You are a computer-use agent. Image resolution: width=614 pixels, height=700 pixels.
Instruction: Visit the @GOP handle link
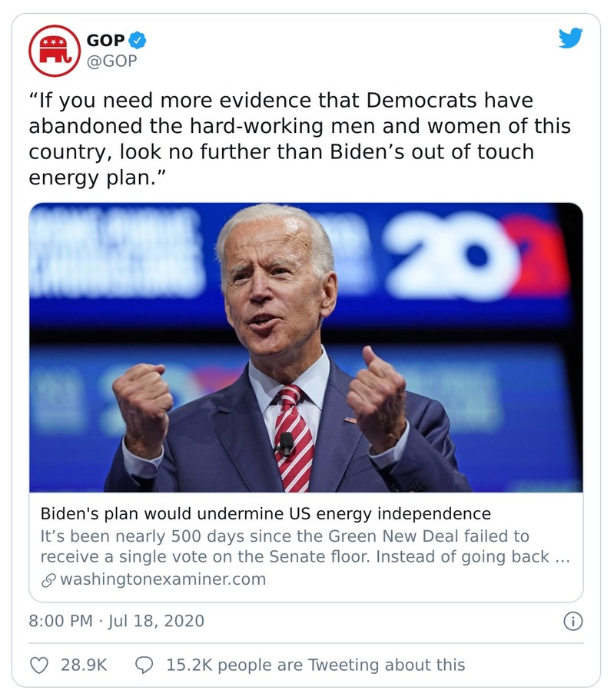point(112,61)
